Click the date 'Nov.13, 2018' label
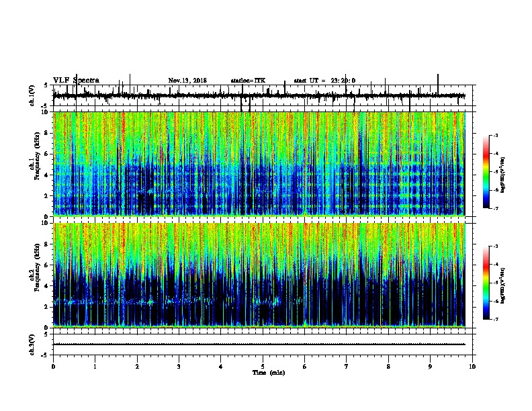Screen dimensions: 532x411 point(187,81)
